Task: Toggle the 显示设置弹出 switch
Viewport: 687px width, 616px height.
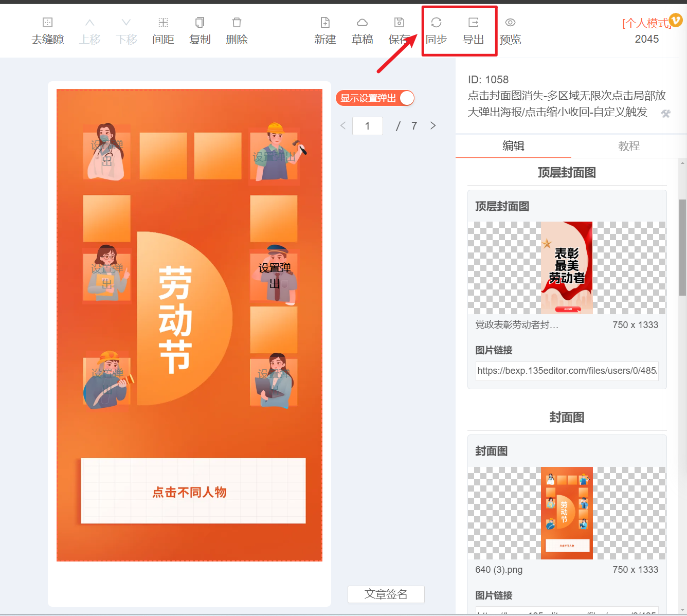Action: click(x=375, y=98)
